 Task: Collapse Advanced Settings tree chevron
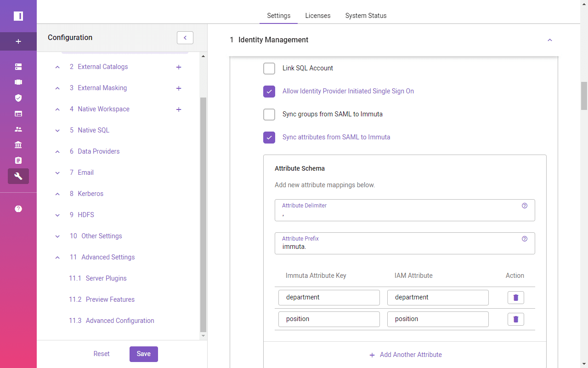[57, 258]
